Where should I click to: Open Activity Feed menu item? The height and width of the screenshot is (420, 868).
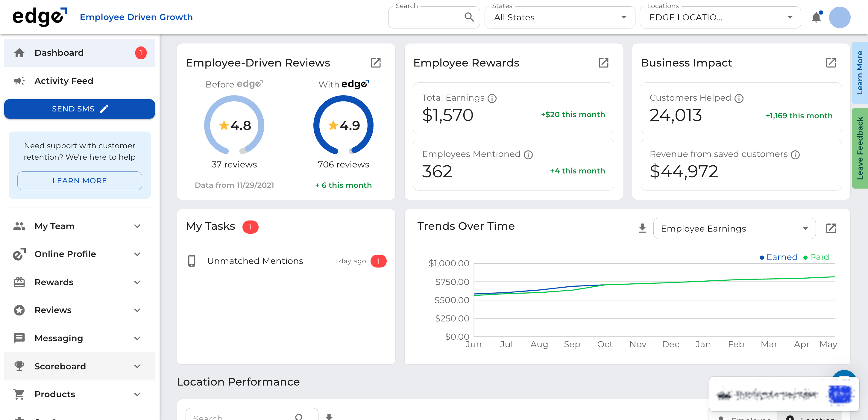click(80, 81)
